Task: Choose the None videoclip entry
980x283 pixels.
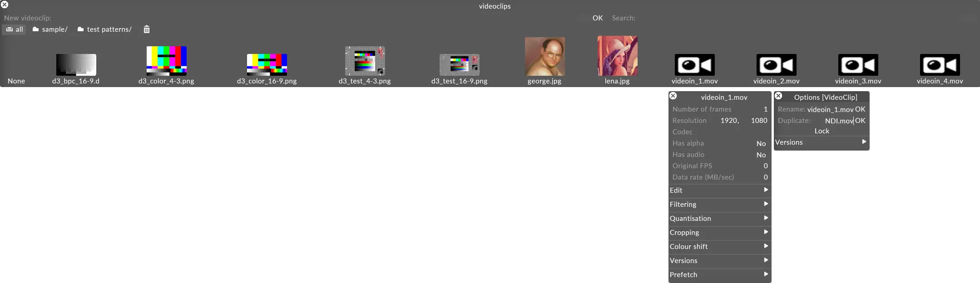Action: [x=16, y=81]
